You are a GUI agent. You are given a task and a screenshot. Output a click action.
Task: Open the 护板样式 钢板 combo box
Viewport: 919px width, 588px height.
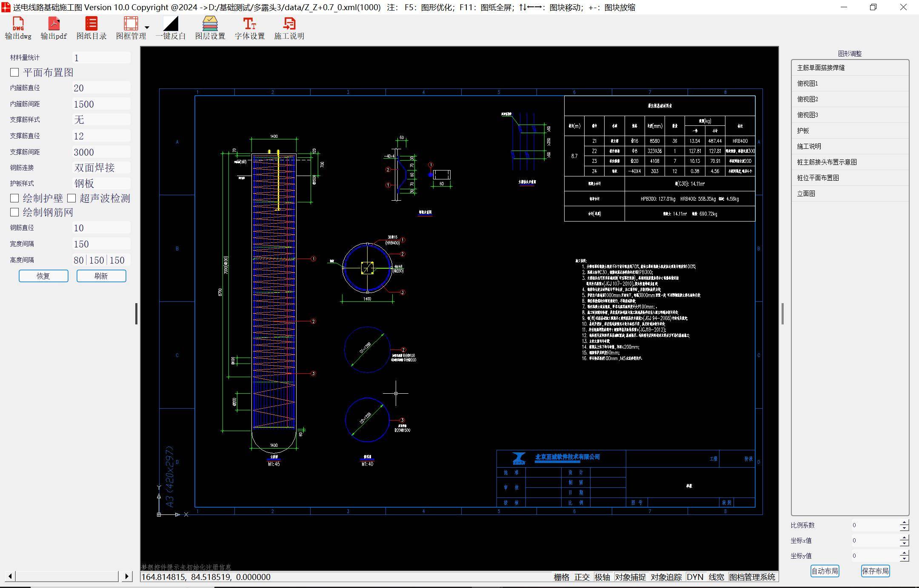[x=101, y=183]
